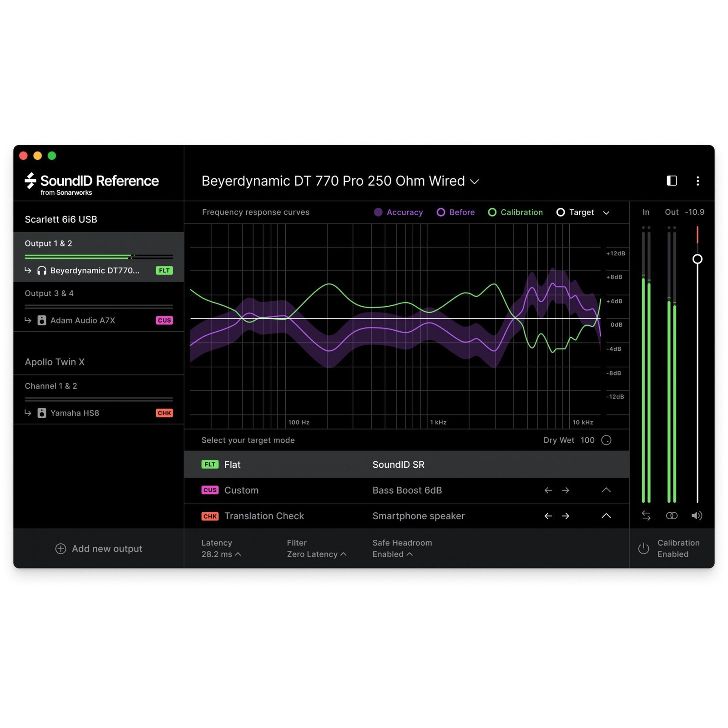Mute output with the speaker volume icon
Viewport: 728px width, 728px height.
697,516
